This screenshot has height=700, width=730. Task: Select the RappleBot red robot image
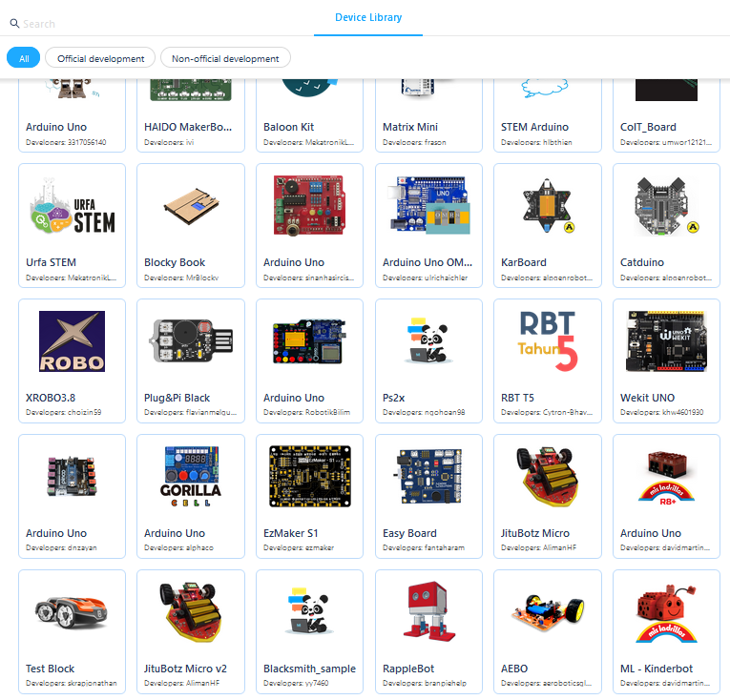click(428, 612)
